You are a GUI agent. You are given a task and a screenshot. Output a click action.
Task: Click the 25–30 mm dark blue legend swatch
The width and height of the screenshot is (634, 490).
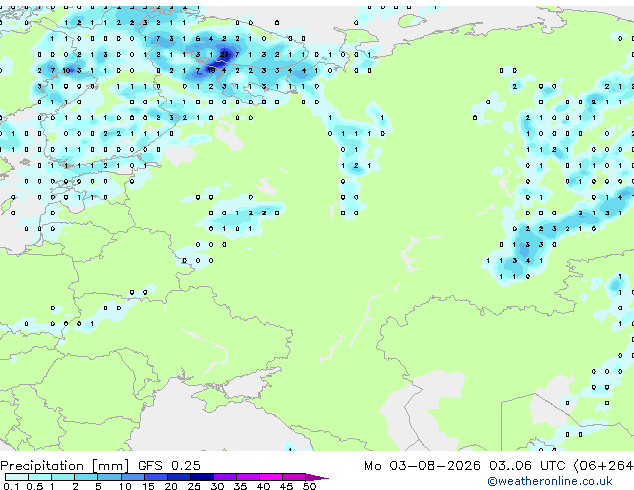[x=202, y=477]
